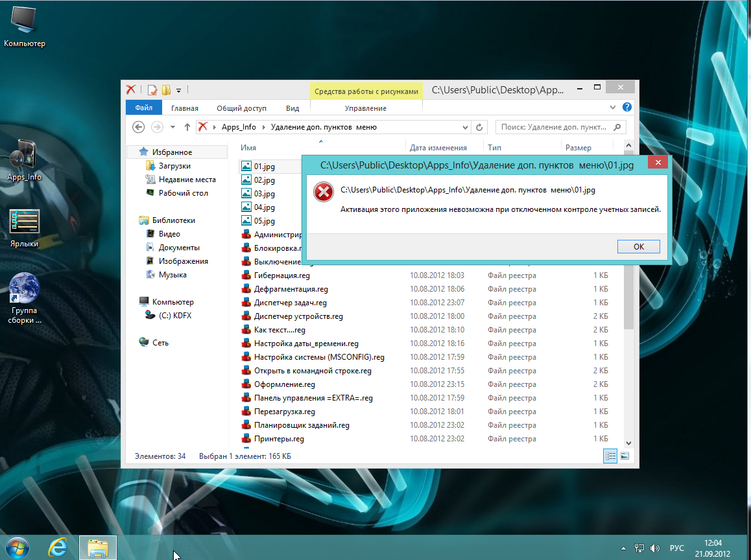Click the New folder quick access icon
The width and height of the screenshot is (751, 560).
(x=166, y=90)
